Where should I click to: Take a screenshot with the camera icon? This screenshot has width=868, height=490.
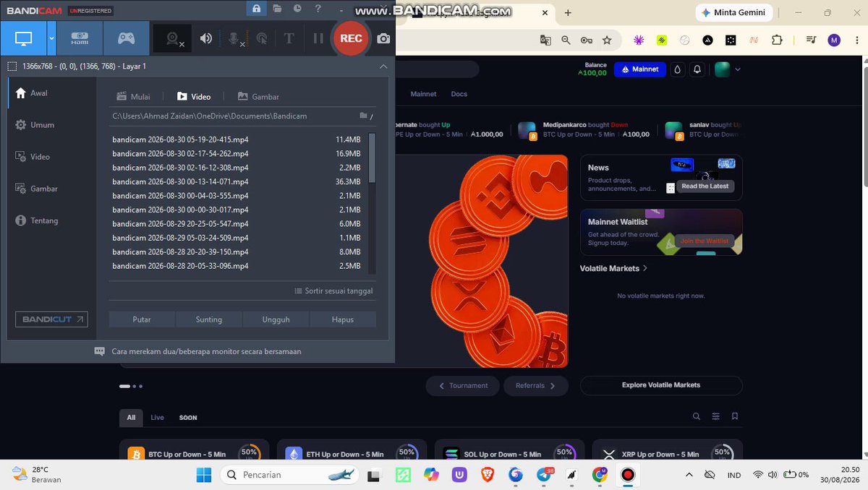383,38
